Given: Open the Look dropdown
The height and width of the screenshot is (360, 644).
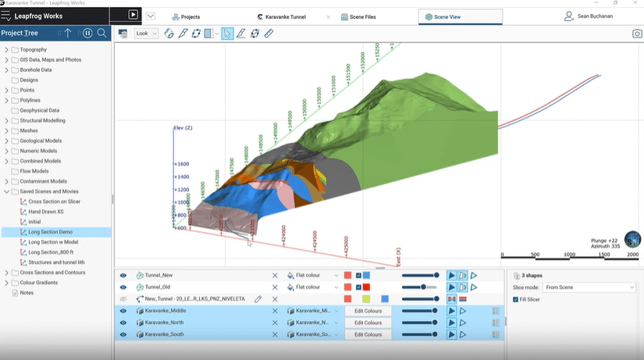Looking at the screenshot, I should 146,34.
